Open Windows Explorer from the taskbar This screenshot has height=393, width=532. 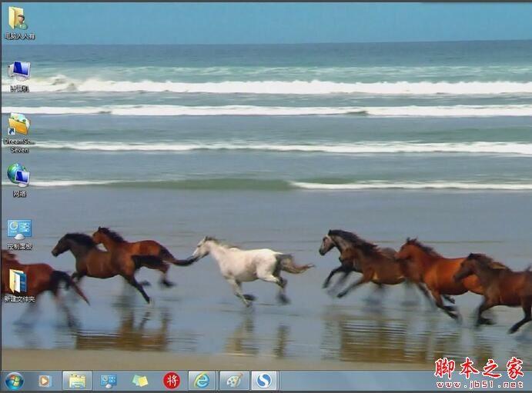pyautogui.click(x=77, y=381)
